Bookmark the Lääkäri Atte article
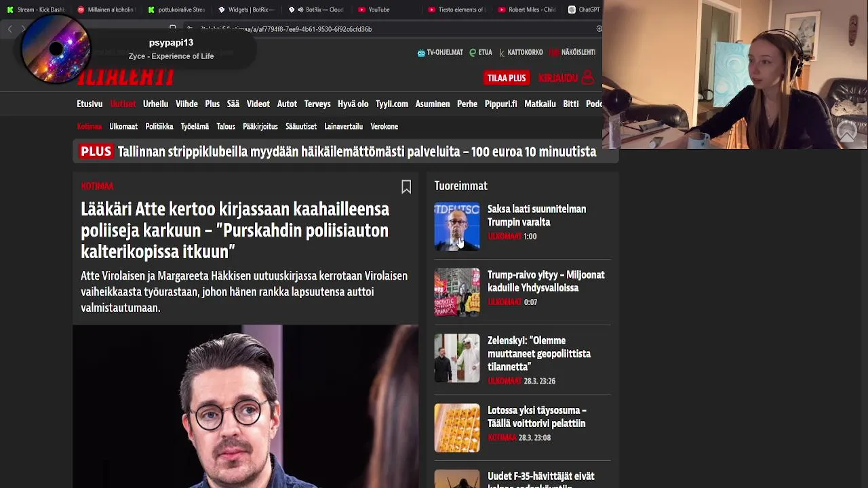868x488 pixels. (x=406, y=187)
